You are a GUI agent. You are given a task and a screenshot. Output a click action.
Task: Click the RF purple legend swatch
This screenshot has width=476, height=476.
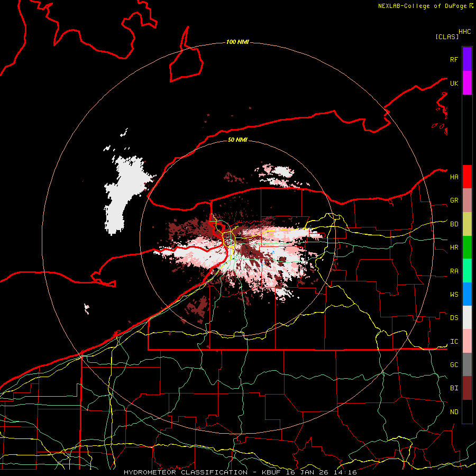pos(467,59)
